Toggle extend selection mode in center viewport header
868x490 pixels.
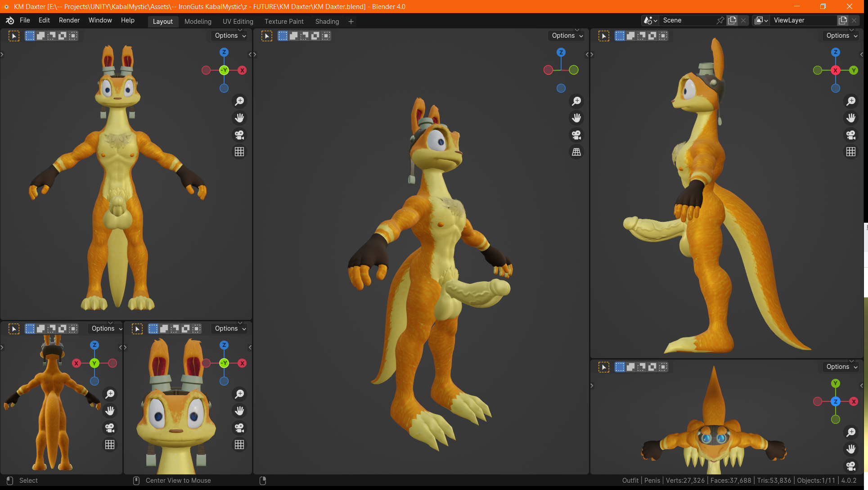[x=294, y=36]
